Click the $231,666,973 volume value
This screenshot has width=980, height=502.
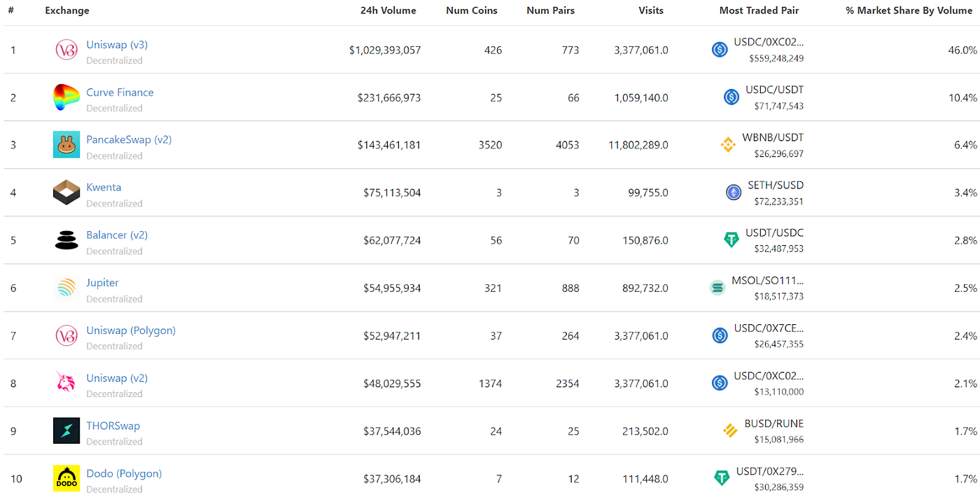pos(389,98)
